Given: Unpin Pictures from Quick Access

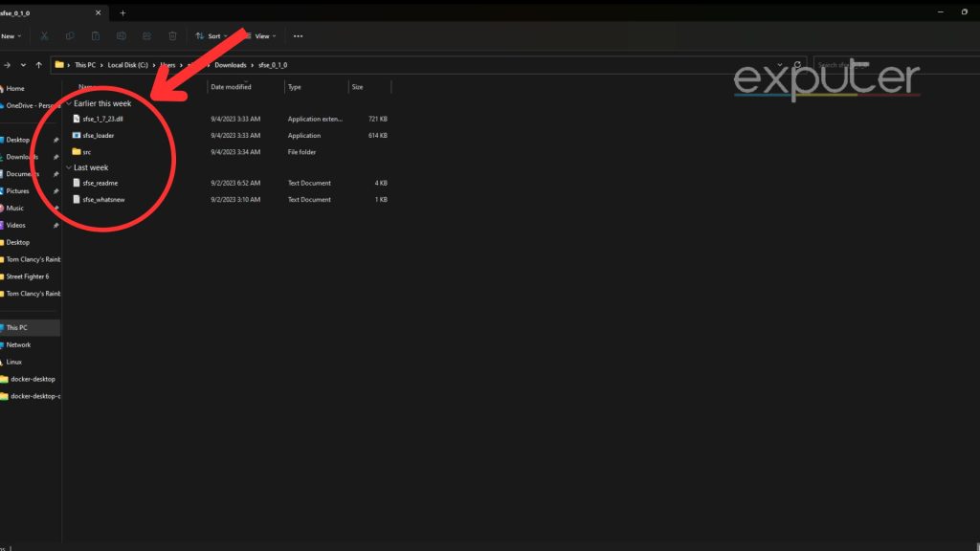Looking at the screenshot, I should (x=56, y=190).
